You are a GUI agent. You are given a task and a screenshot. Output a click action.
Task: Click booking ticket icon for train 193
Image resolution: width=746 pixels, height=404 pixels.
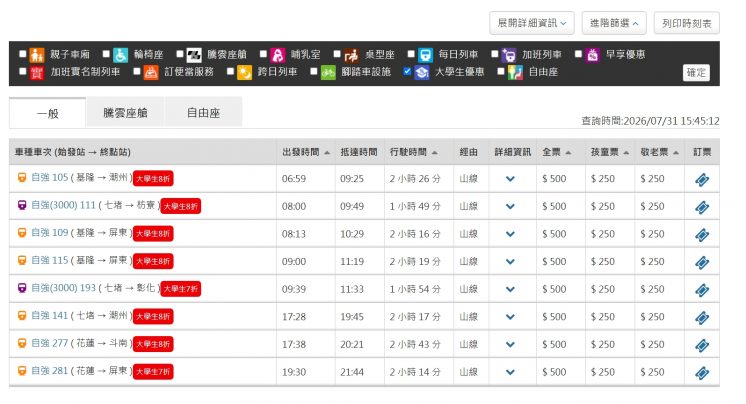click(x=702, y=290)
